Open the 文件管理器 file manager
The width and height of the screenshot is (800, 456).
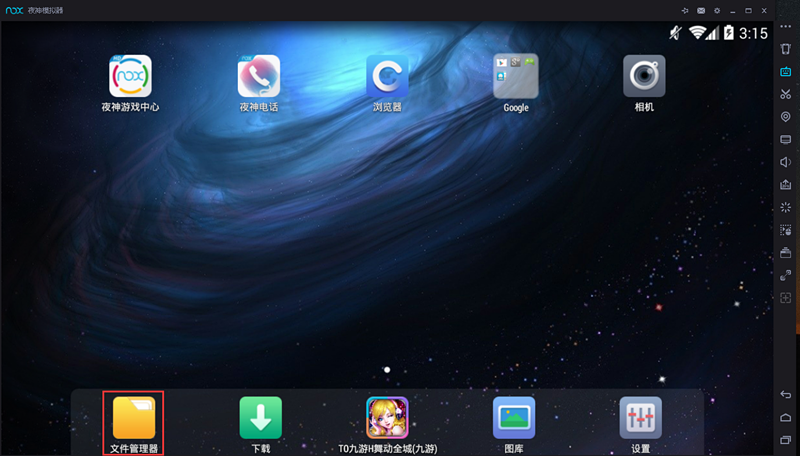coord(134,418)
